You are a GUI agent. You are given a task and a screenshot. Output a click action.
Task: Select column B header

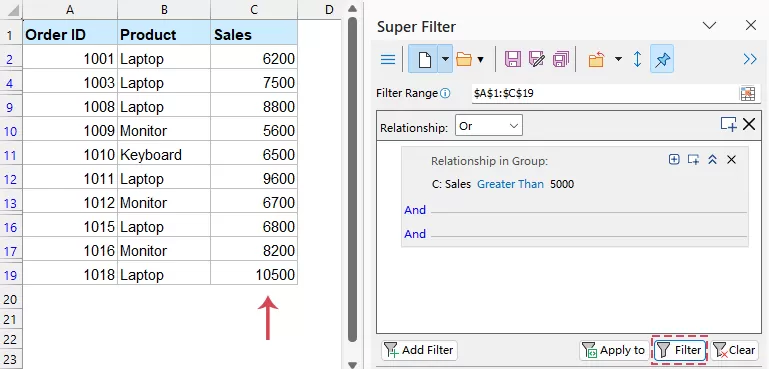click(164, 10)
